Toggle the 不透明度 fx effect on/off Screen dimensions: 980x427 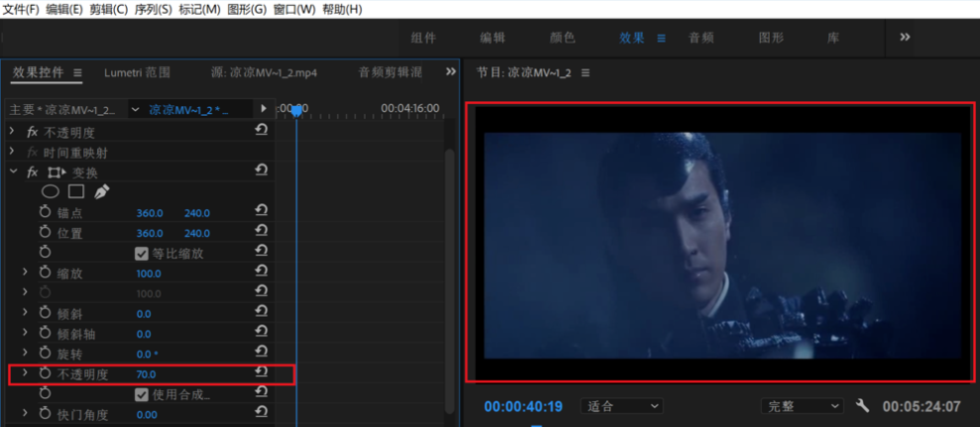[32, 132]
